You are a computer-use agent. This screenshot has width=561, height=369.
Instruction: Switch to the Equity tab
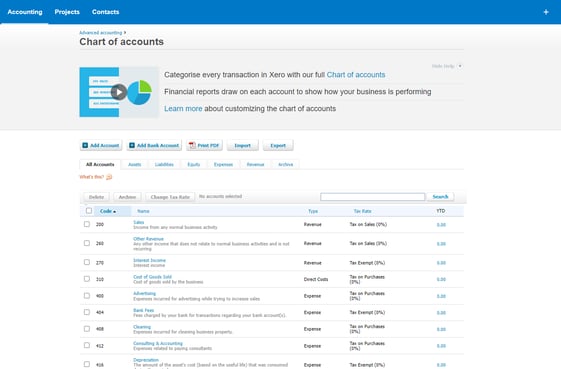tap(194, 164)
